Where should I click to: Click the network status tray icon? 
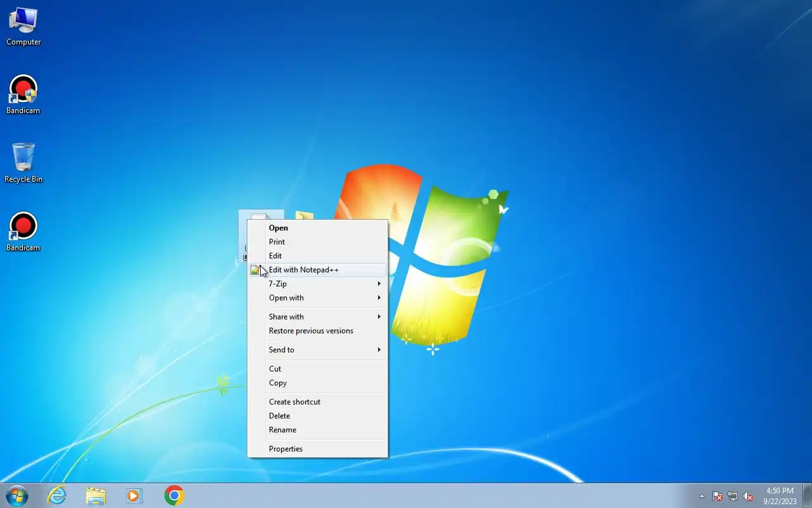(x=733, y=496)
